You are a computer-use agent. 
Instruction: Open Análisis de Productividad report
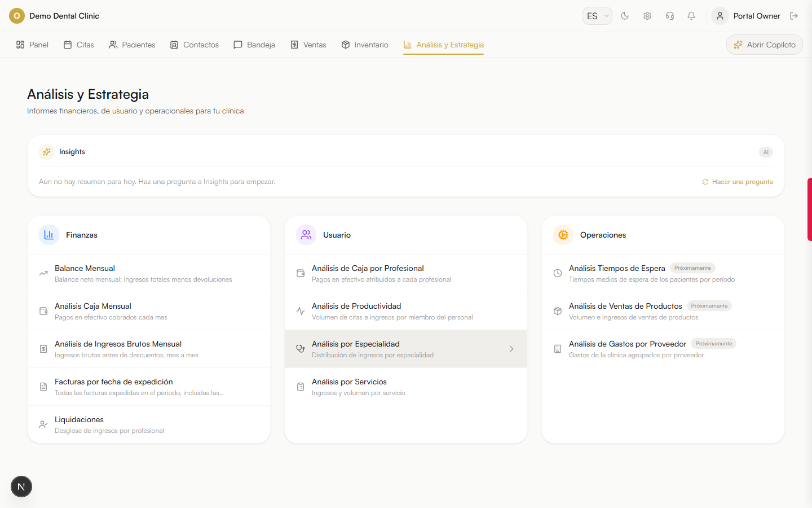tap(406, 311)
